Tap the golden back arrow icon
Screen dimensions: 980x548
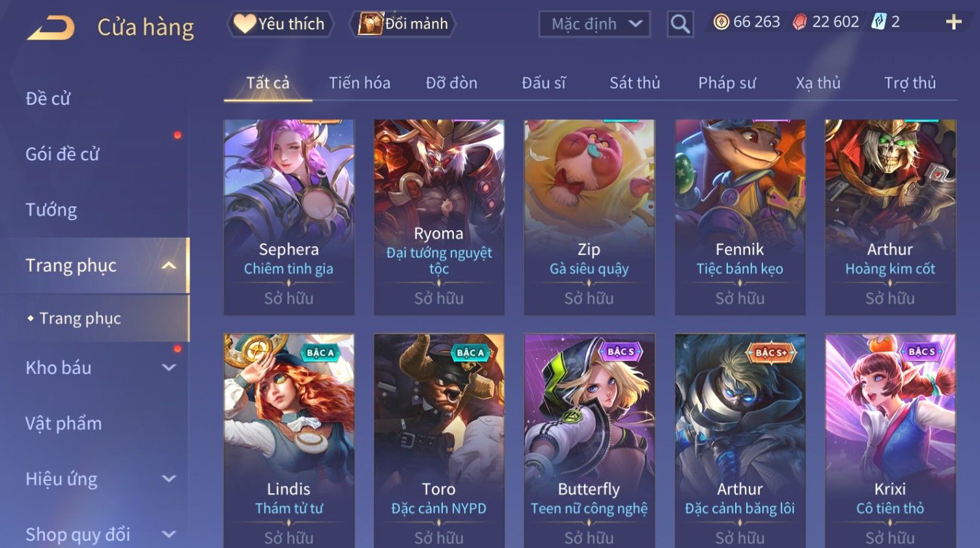click(51, 28)
